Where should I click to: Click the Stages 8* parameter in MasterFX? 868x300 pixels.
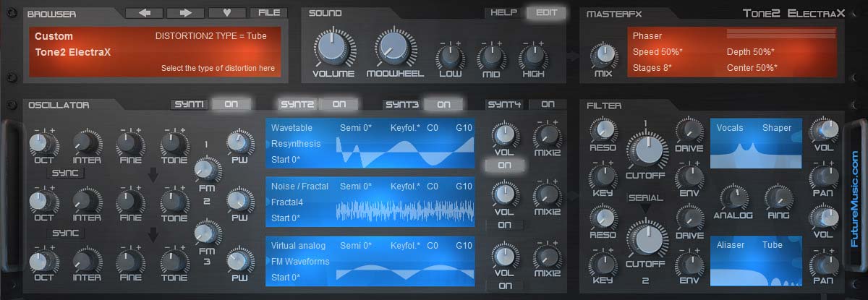point(652,68)
